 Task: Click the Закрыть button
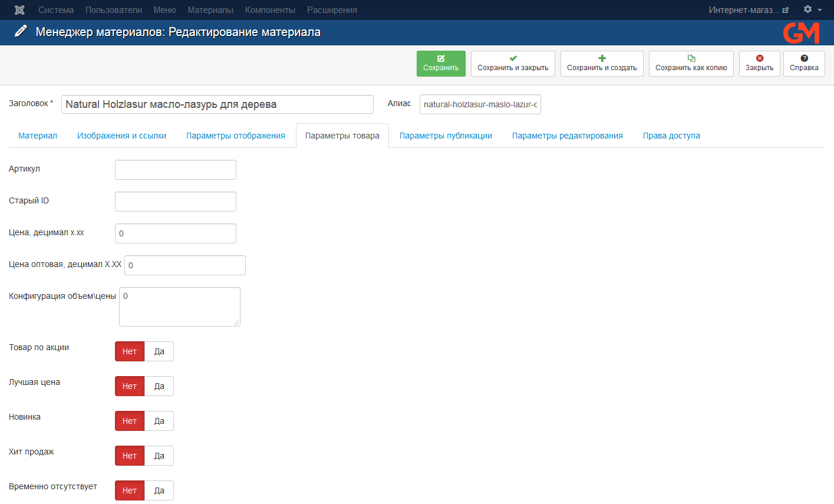coord(760,63)
